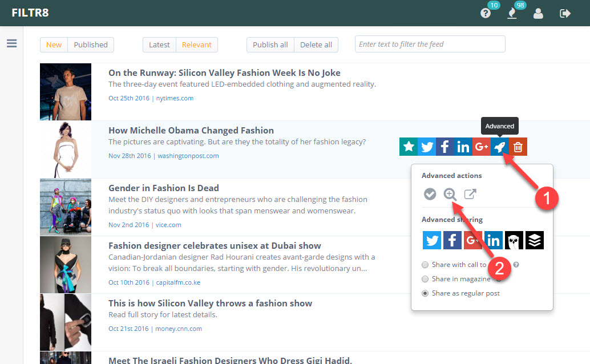This screenshot has height=364, width=590.
Task: Click the Publish all button
Action: pos(270,45)
